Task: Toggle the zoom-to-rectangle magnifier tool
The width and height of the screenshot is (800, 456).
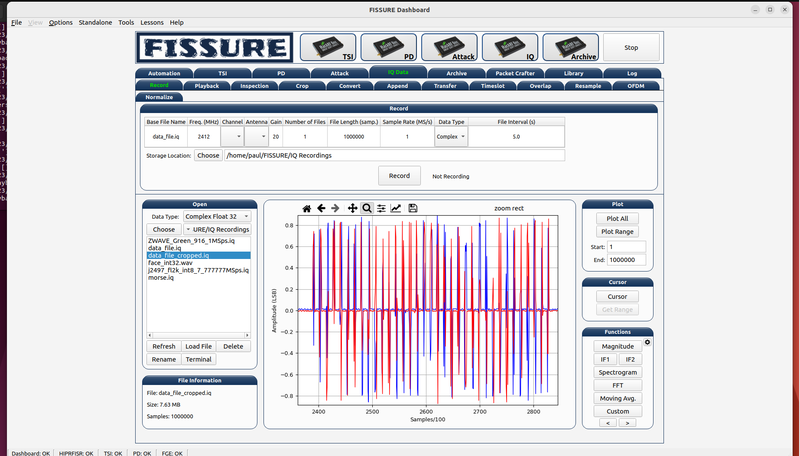Action: 367,208
